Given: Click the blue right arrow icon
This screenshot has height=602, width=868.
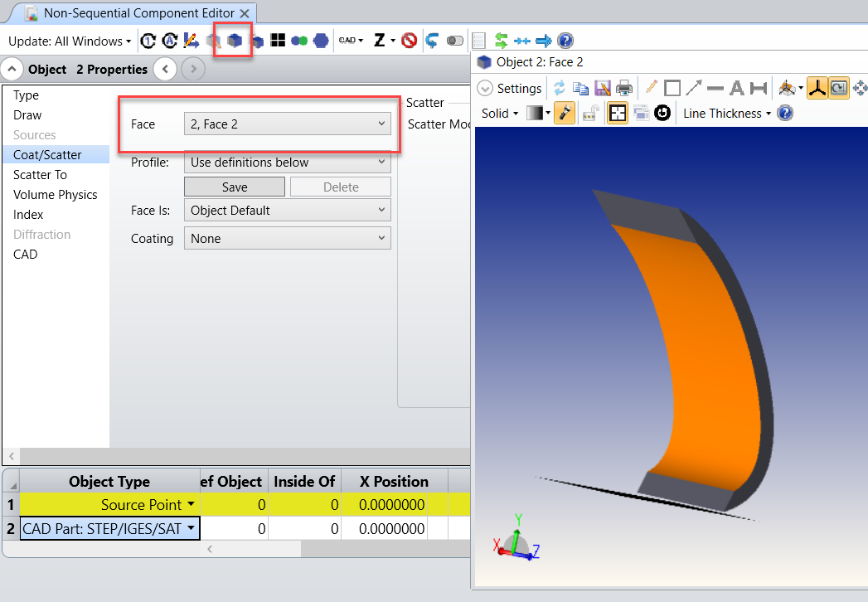Looking at the screenshot, I should (x=544, y=41).
